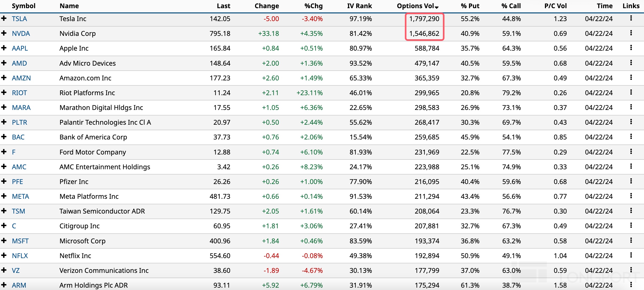Screen dimensions: 644x290
Task: Expand the NVDA row with plus icon
Action: (x=4, y=33)
